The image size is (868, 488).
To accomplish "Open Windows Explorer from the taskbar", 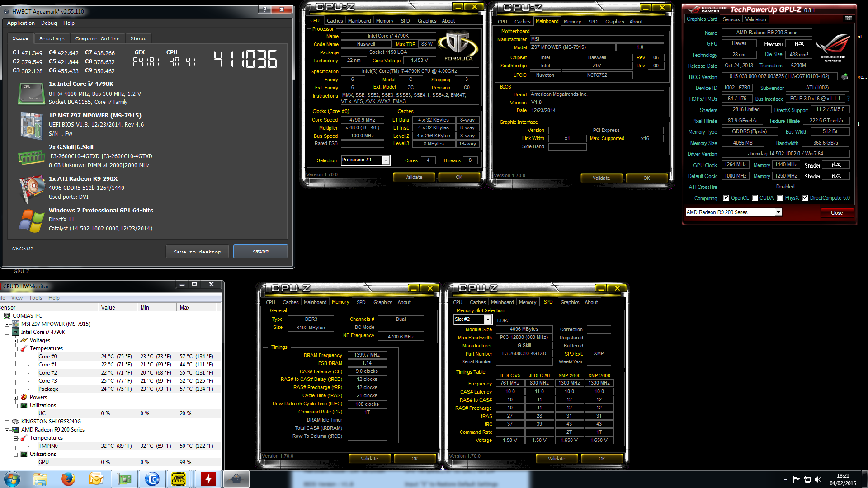I will pyautogui.click(x=40, y=479).
